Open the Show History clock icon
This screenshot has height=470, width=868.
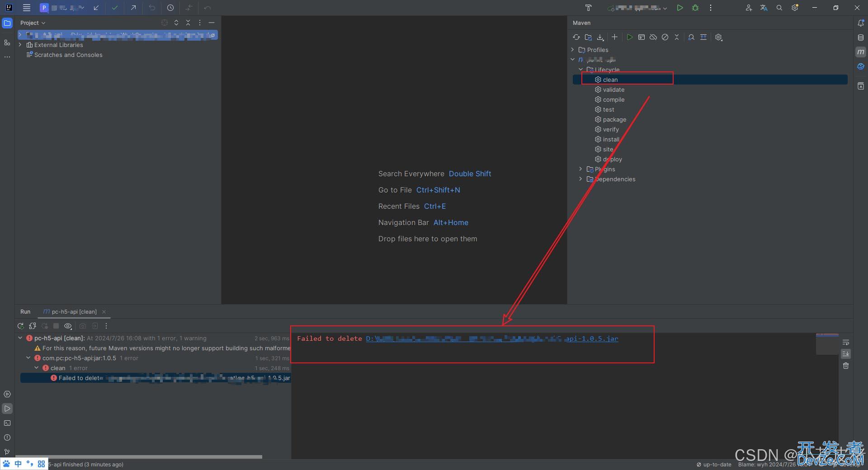pos(170,8)
